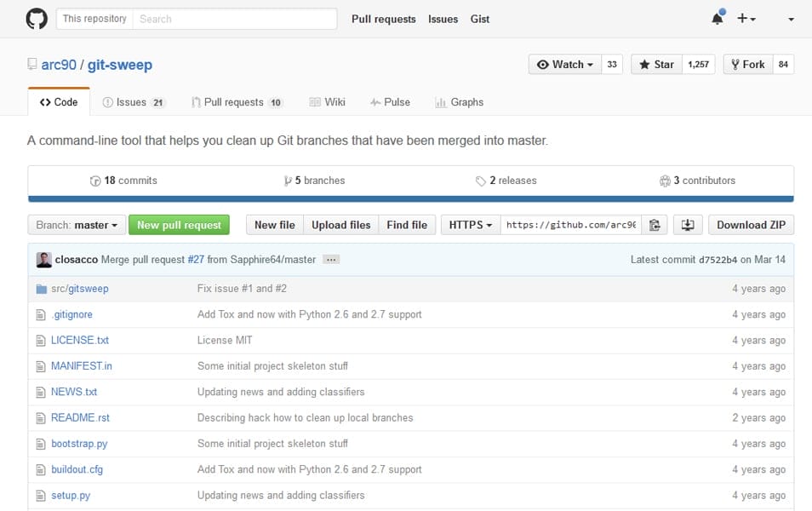
Task: Click the New pull request button
Action: click(x=180, y=225)
